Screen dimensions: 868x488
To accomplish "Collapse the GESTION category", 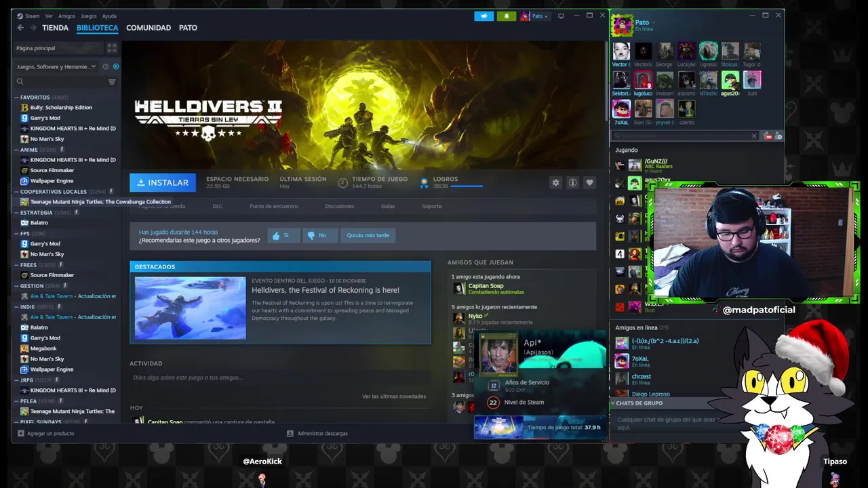I will coord(16,286).
